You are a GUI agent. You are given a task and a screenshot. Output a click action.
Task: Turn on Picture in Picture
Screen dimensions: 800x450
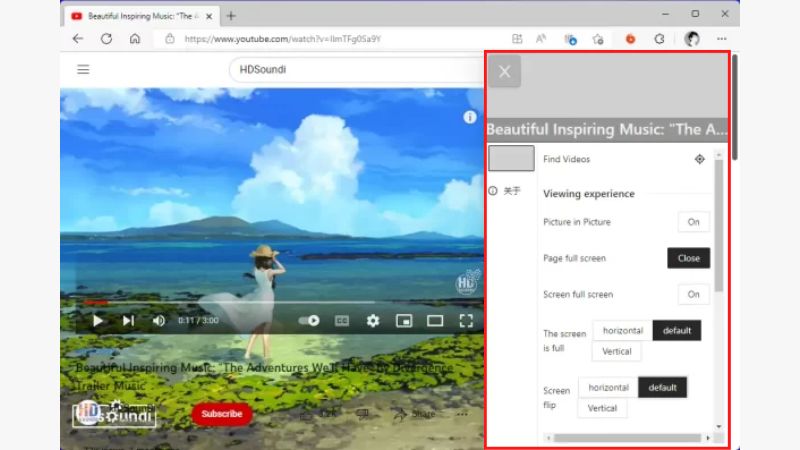point(693,222)
